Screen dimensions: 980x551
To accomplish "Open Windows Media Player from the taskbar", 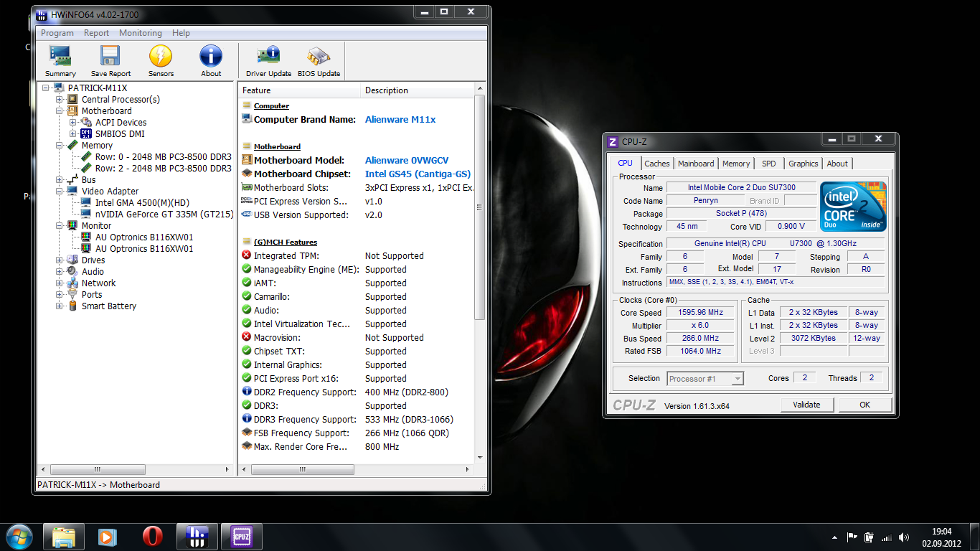I will (x=108, y=537).
